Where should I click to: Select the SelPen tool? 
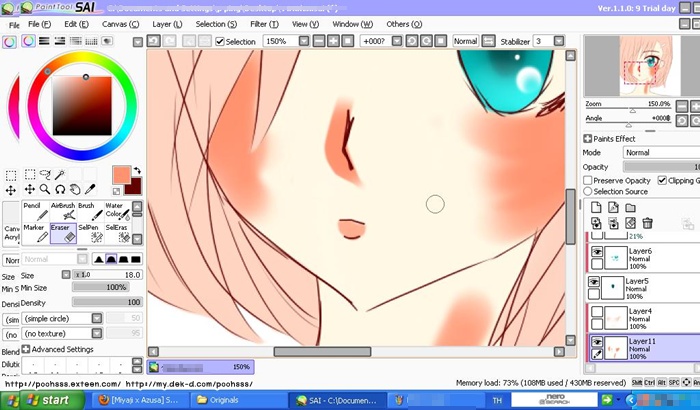point(90,233)
